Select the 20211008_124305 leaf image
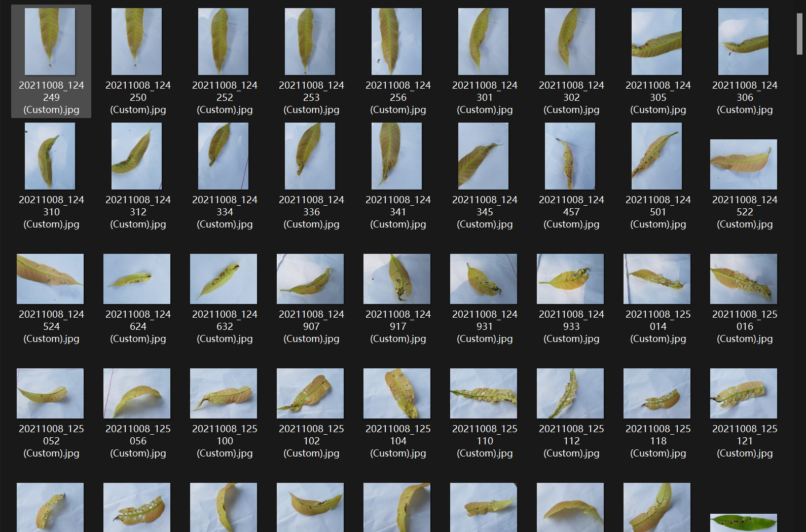 pyautogui.click(x=657, y=42)
